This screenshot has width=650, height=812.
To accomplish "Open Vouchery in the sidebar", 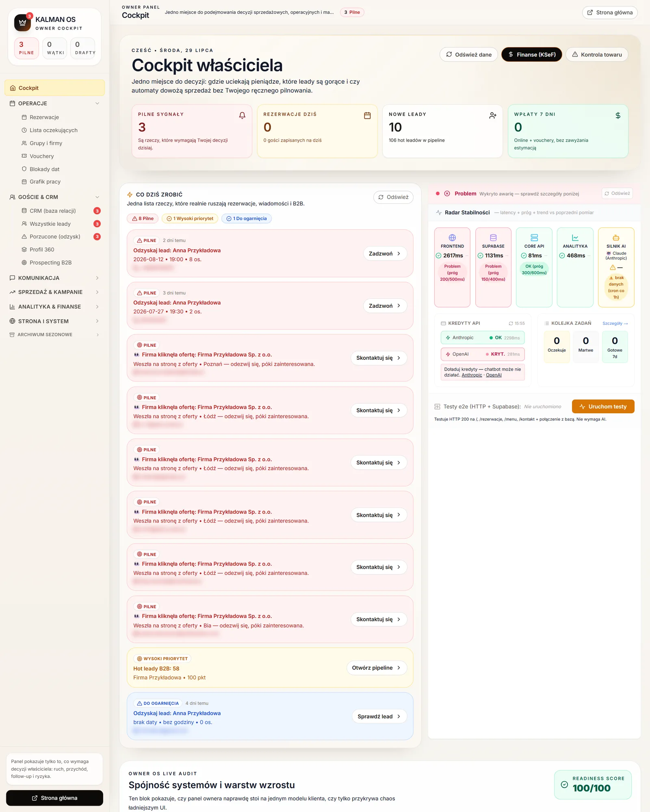I will [x=41, y=156].
